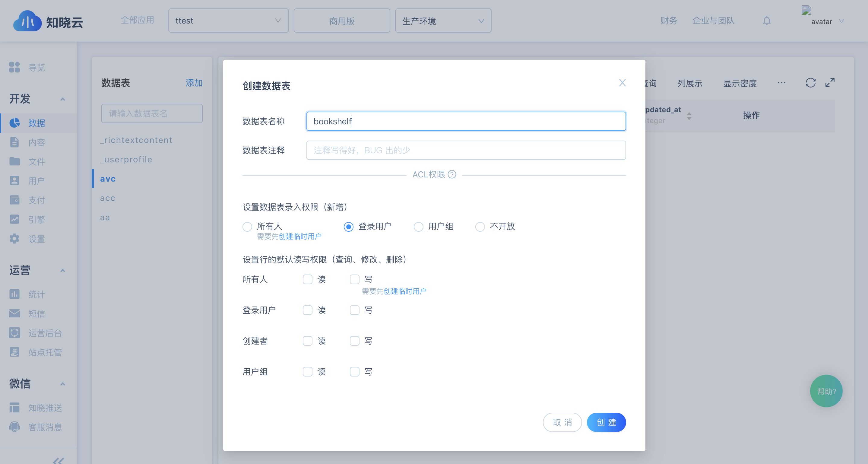Open 文件 folder icon in sidebar
Image resolution: width=868 pixels, height=464 pixels.
pyautogui.click(x=14, y=161)
